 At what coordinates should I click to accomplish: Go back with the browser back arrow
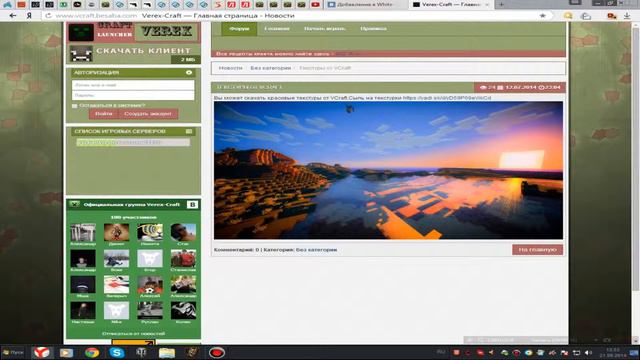13,16
